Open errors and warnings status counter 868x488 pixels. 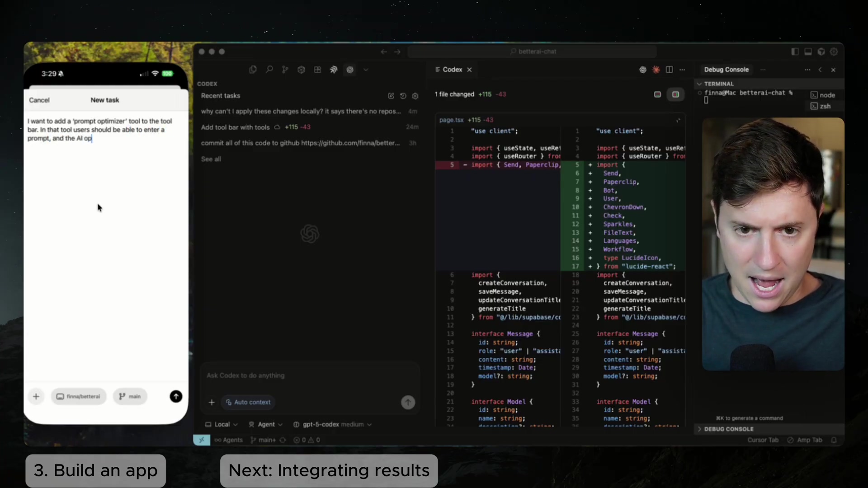pos(307,440)
